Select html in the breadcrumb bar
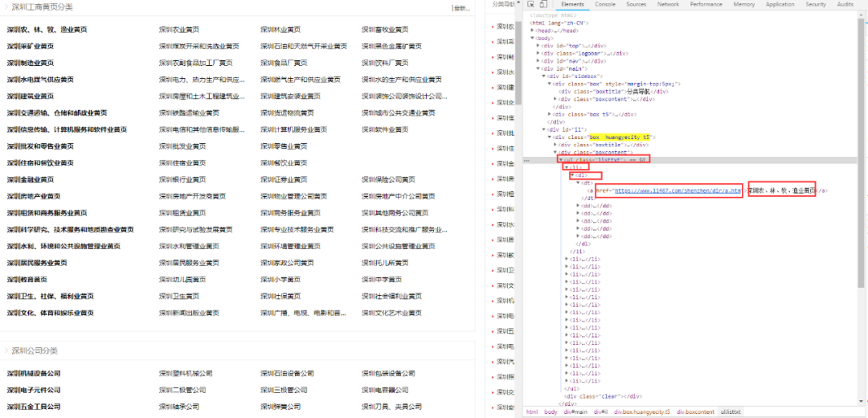The width and height of the screenshot is (868, 418). click(532, 412)
